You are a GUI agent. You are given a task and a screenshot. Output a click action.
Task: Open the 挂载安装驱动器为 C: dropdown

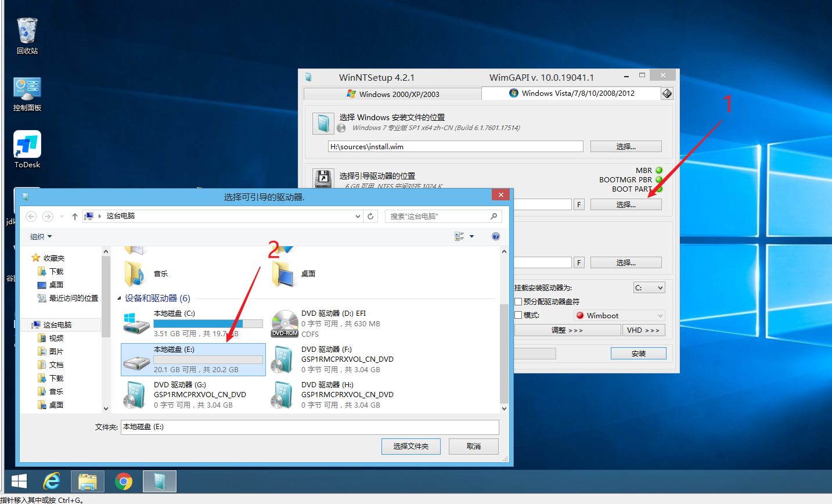pos(649,287)
